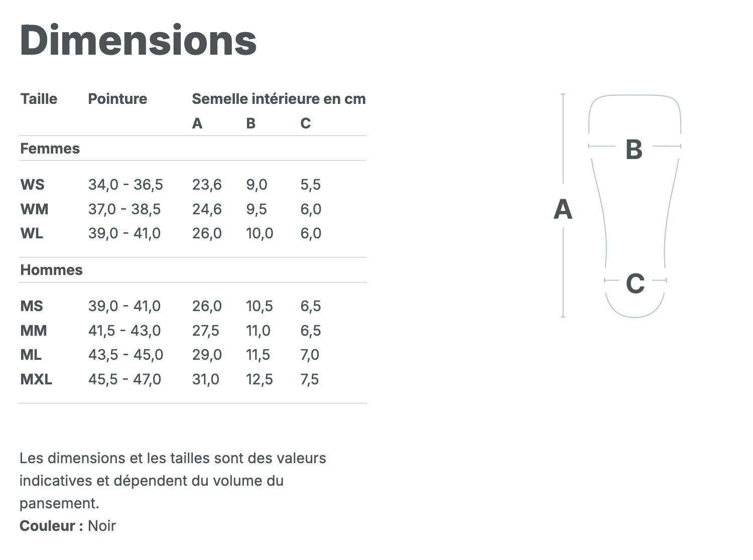Click the Pointure column header
The image size is (753, 560).
(x=117, y=99)
